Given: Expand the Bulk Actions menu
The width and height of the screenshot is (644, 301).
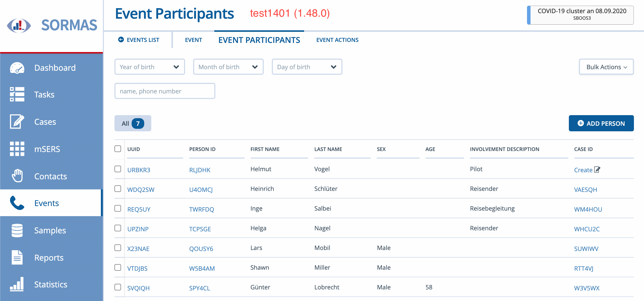Looking at the screenshot, I should [x=606, y=67].
